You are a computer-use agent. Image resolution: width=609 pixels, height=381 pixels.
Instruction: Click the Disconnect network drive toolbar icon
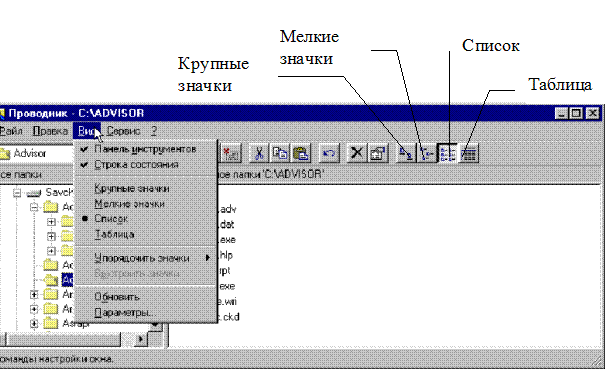click(x=231, y=153)
